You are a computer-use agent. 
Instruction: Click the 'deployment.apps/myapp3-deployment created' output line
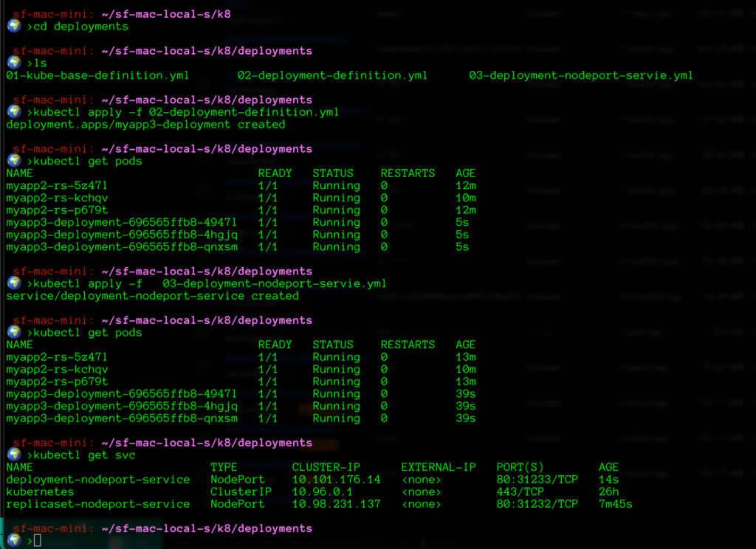pos(145,124)
